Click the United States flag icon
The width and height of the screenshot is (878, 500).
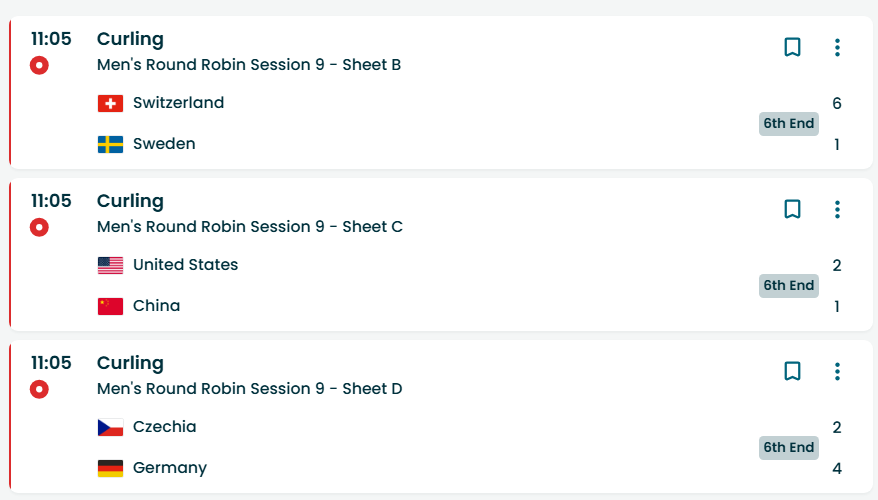[110, 265]
